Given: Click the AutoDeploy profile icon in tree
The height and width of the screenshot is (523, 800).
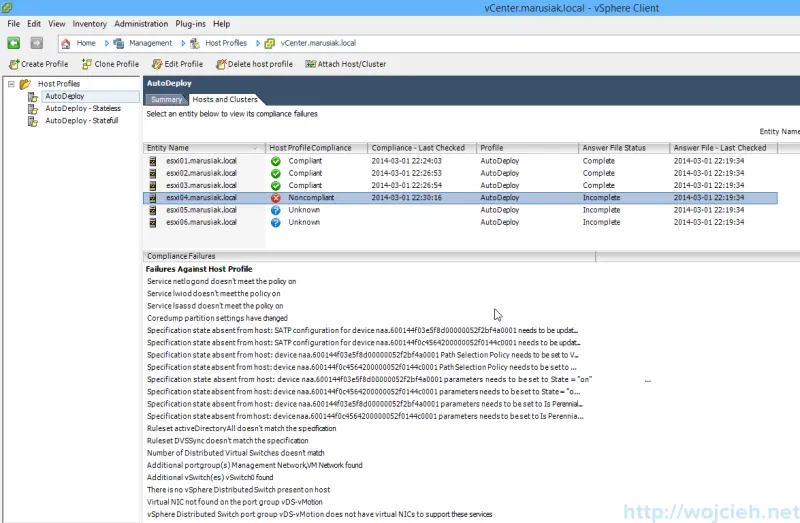Looking at the screenshot, I should coord(33,96).
